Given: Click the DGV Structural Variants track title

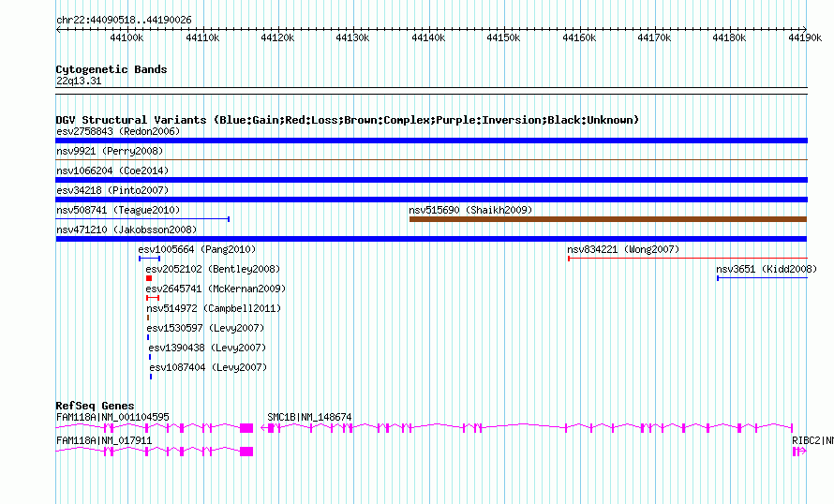Looking at the screenshot, I should (x=348, y=120).
